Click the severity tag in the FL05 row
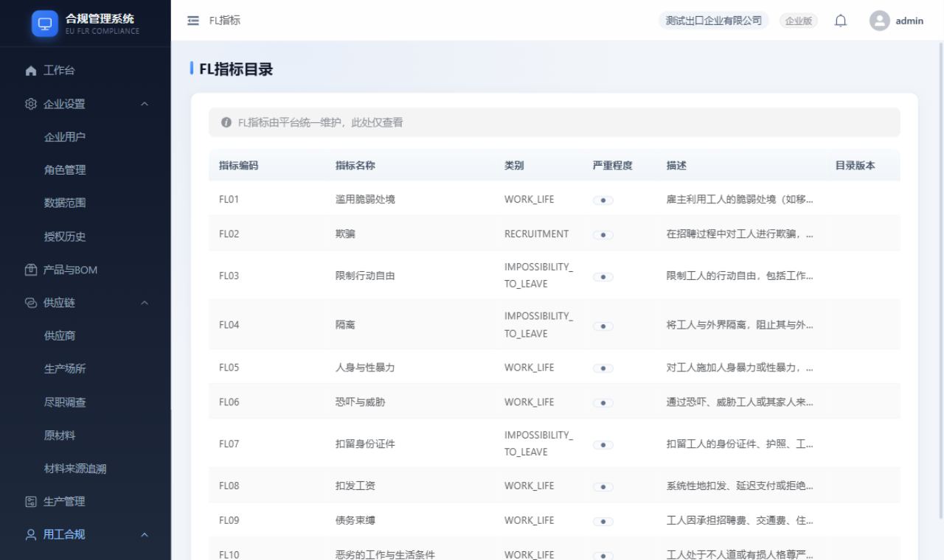The image size is (944, 560). tap(603, 368)
